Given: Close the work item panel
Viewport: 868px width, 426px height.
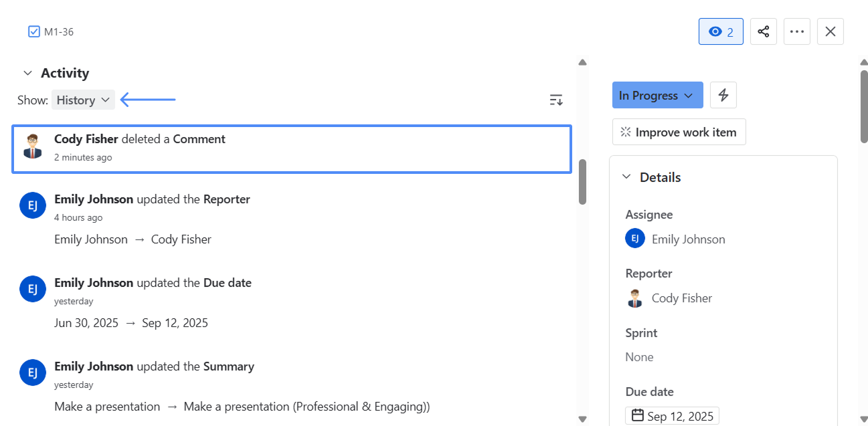Looking at the screenshot, I should coord(830,31).
